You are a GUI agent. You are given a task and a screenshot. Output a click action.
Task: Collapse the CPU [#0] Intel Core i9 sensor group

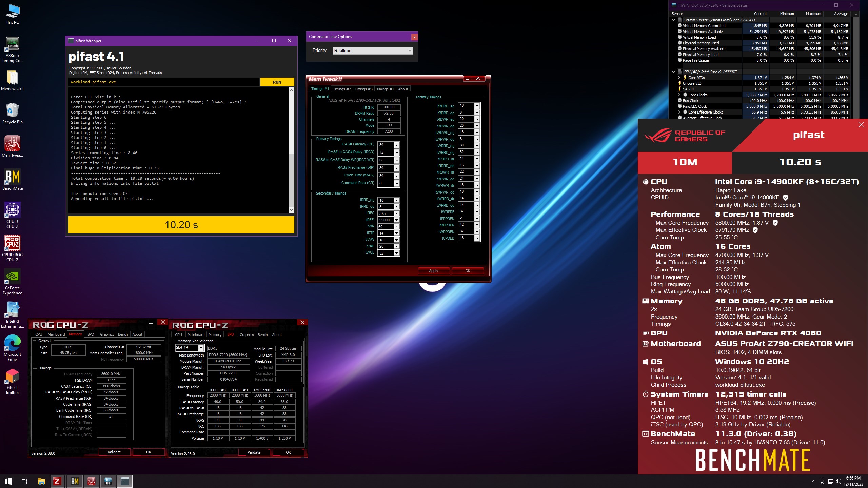673,72
